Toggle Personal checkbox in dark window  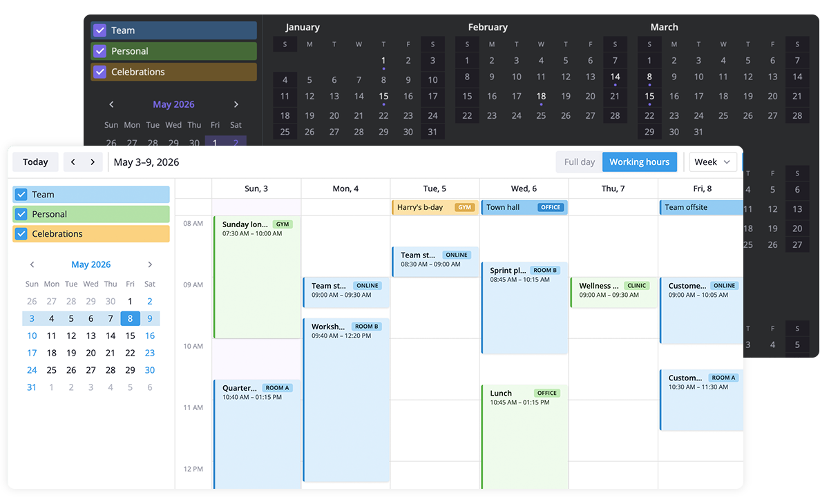tap(100, 51)
